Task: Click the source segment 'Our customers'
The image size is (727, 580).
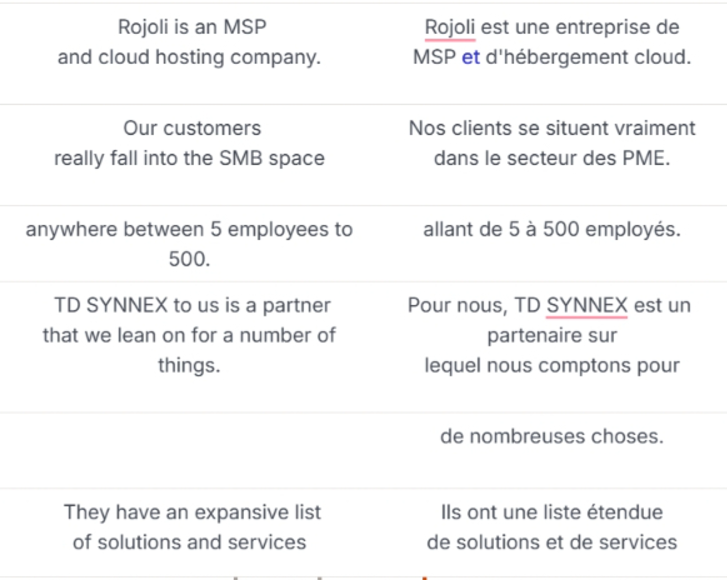Action: tap(192, 128)
